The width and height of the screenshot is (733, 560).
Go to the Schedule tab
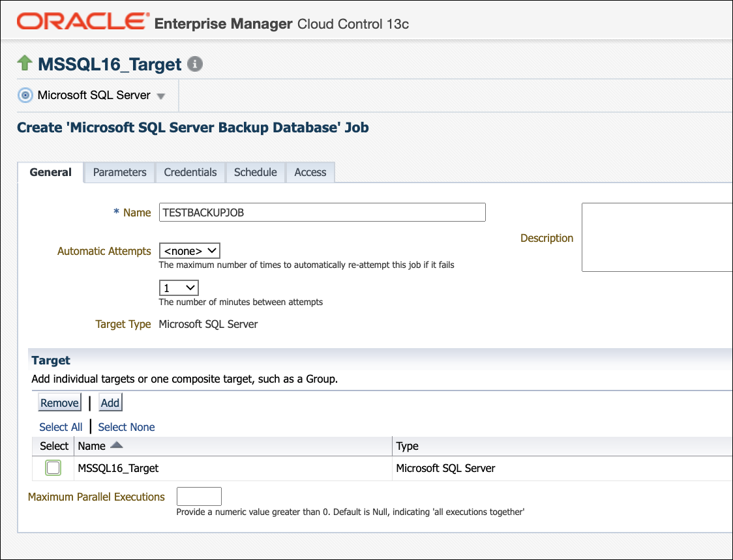[255, 172]
